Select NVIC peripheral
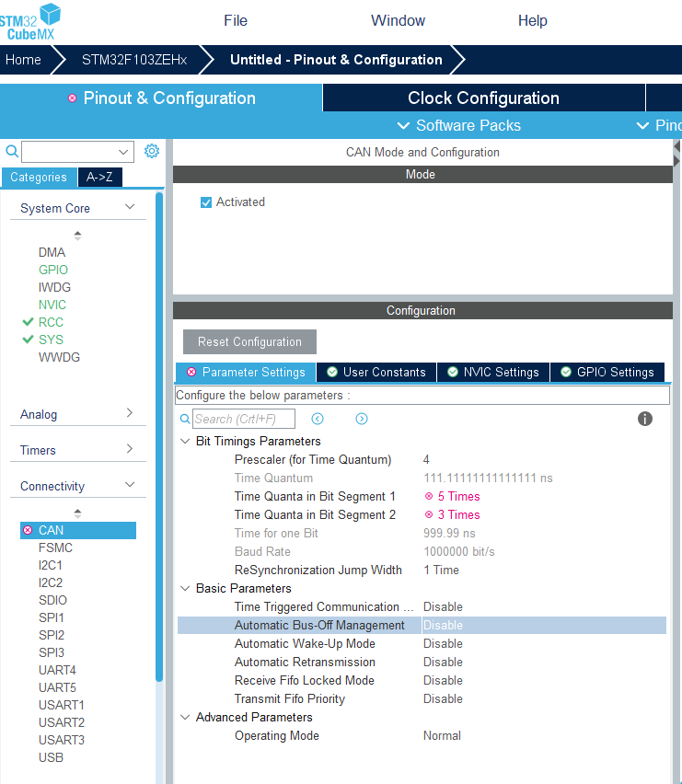Viewport: 682px width, 784px height. point(52,305)
